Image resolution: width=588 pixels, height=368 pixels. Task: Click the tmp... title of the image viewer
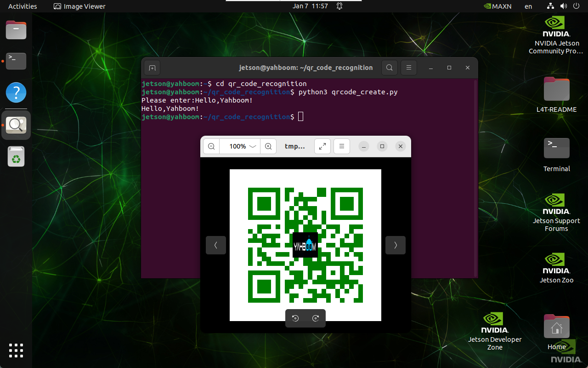tap(295, 146)
